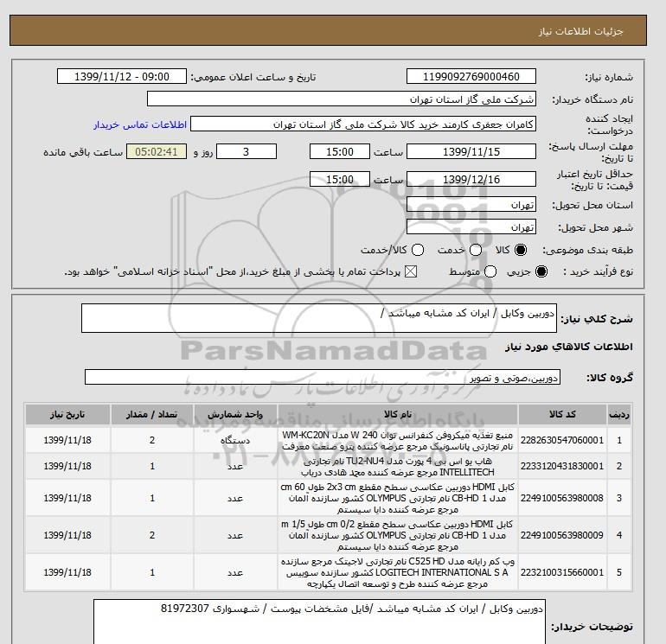Click product code 2249100563980009

pos(562,535)
